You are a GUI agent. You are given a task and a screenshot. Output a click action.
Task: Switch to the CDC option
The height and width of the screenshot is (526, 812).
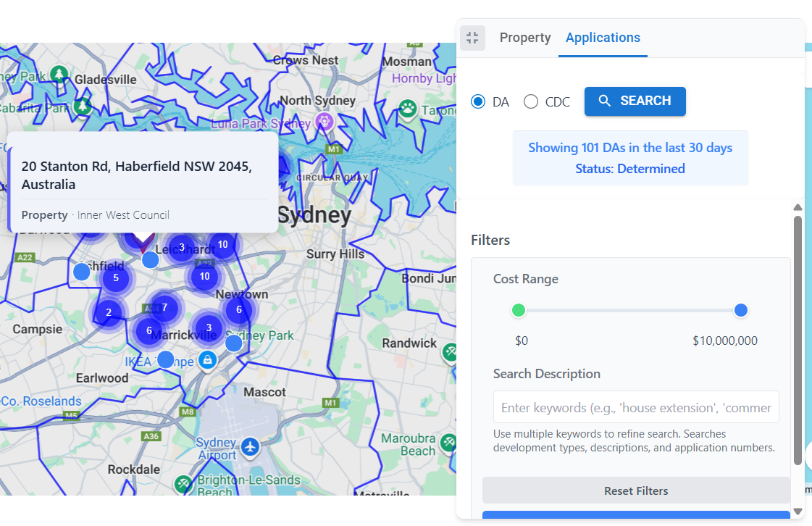pos(530,101)
